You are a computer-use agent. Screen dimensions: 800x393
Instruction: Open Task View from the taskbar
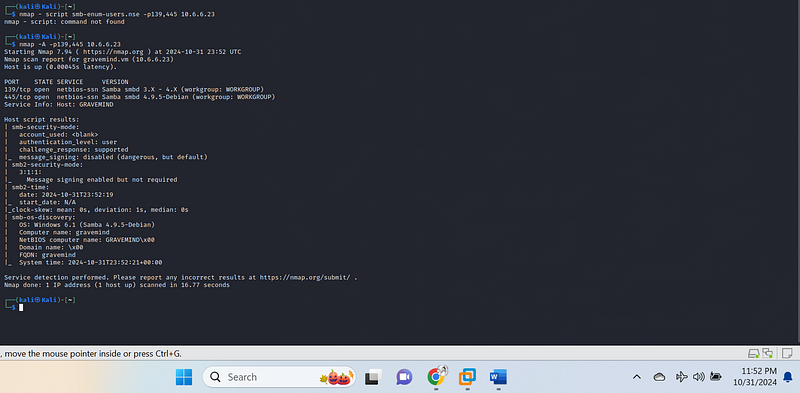pyautogui.click(x=373, y=377)
